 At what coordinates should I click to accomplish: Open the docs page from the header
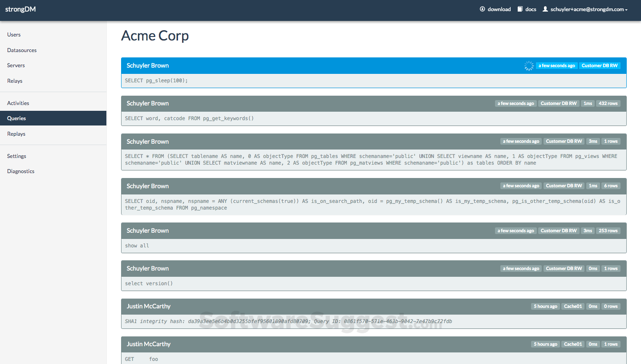pyautogui.click(x=527, y=9)
